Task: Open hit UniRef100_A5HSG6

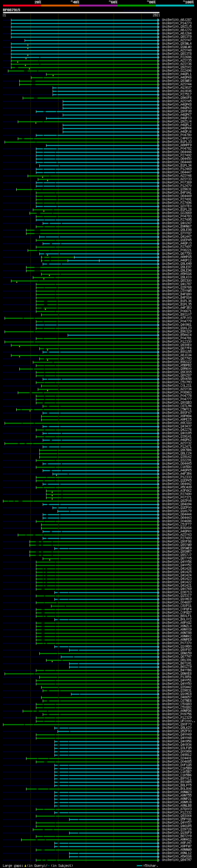Action: [x=177, y=274]
